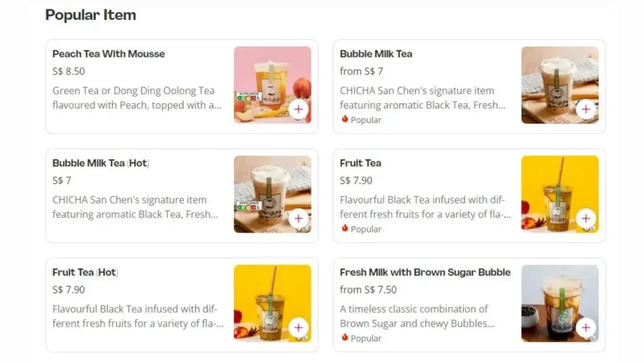
Task: Click flame Popular badge under Bubble Milk Tea
Action: 362,120
